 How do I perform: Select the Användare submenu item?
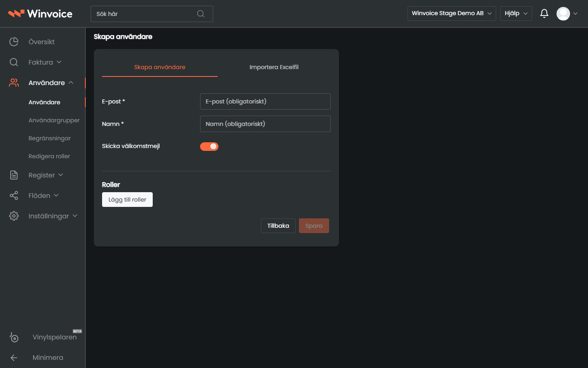tap(45, 102)
